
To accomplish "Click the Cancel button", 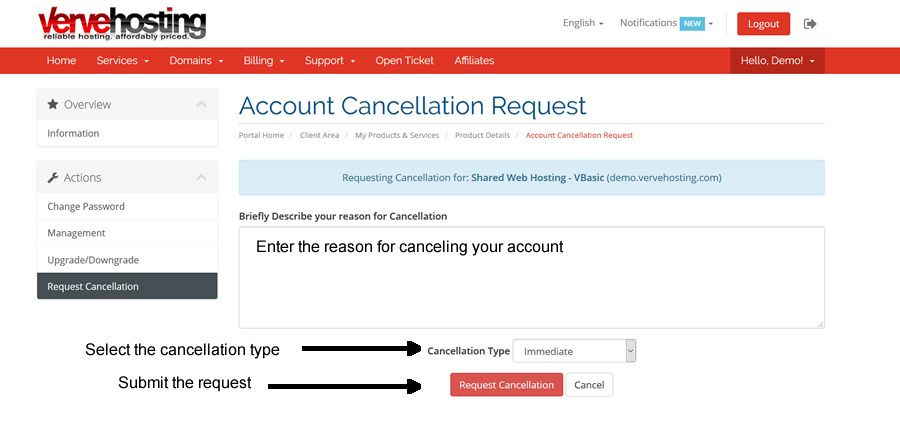I will click(589, 385).
